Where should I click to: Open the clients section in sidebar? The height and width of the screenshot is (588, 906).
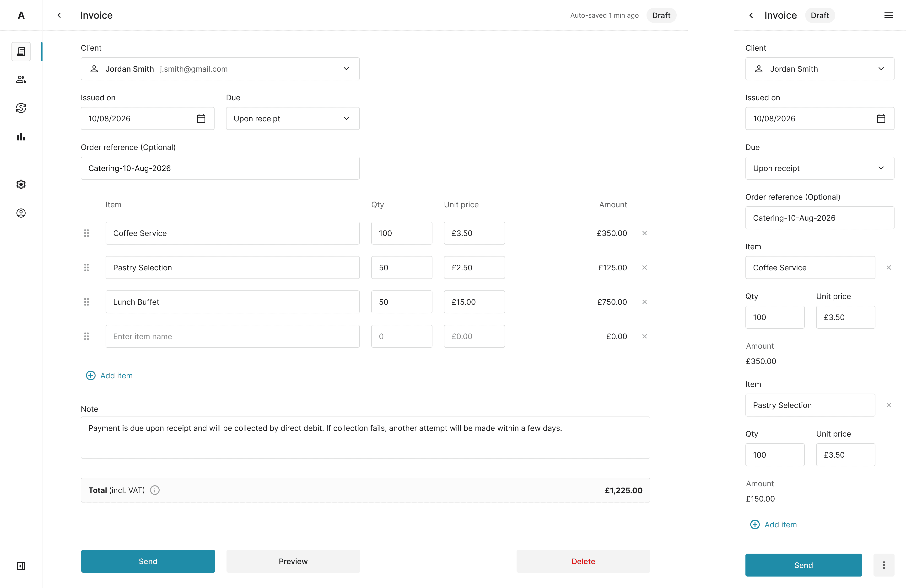click(21, 79)
